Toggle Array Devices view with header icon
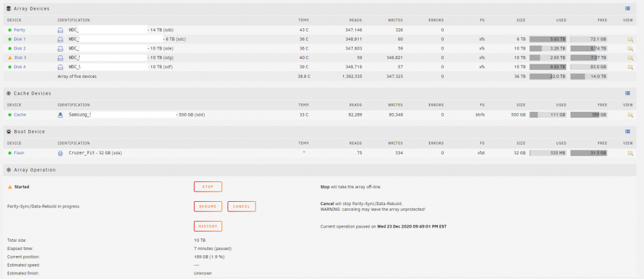This screenshot has width=644, height=279. [x=627, y=8]
